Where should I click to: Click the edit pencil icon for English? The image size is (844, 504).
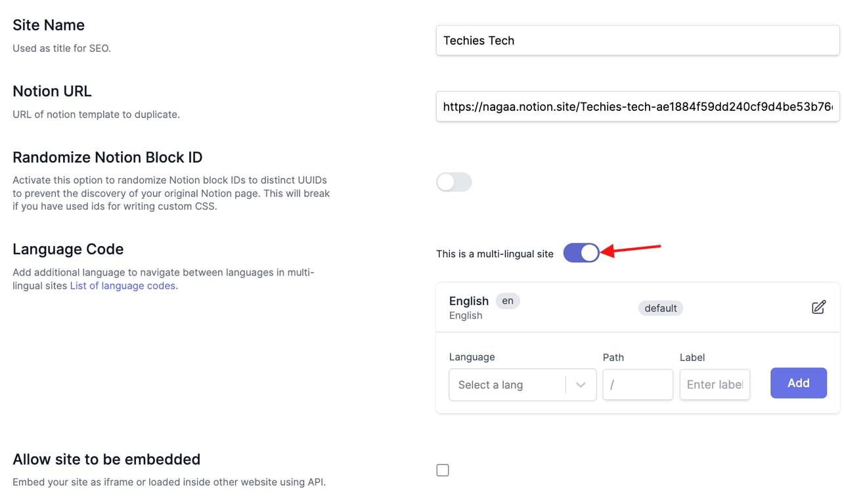(x=818, y=307)
